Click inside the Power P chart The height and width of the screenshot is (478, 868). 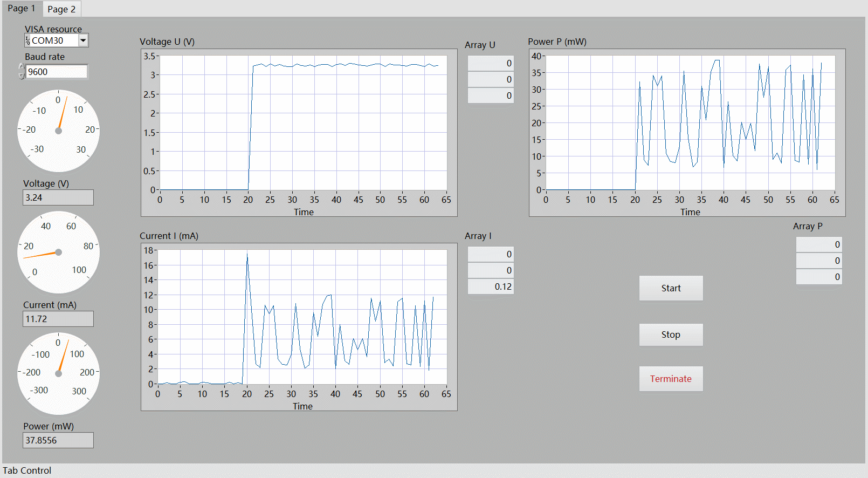[691, 122]
